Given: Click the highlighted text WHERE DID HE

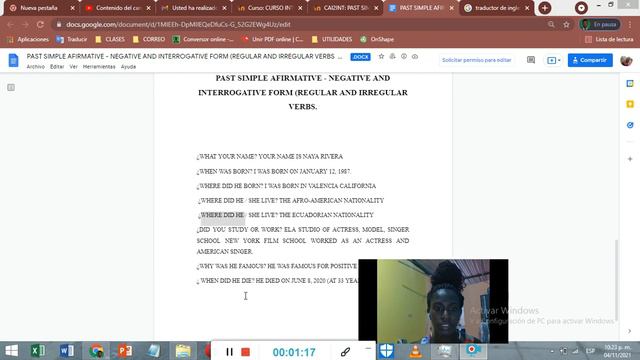Looking at the screenshot, I should click(x=222, y=215).
